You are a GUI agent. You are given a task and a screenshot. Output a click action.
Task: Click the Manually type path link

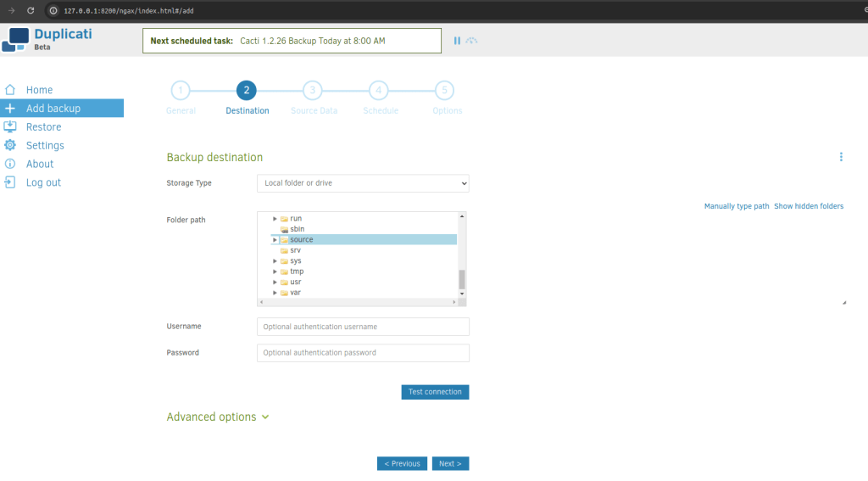[x=737, y=206]
